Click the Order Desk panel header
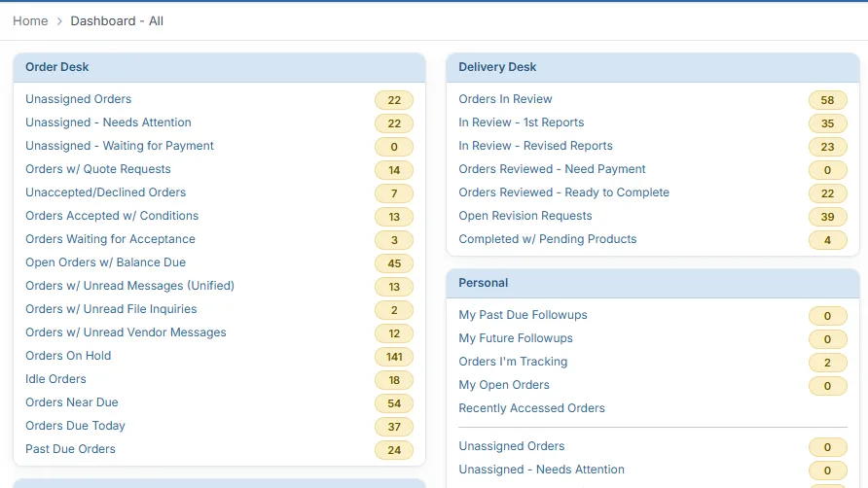 click(x=219, y=67)
